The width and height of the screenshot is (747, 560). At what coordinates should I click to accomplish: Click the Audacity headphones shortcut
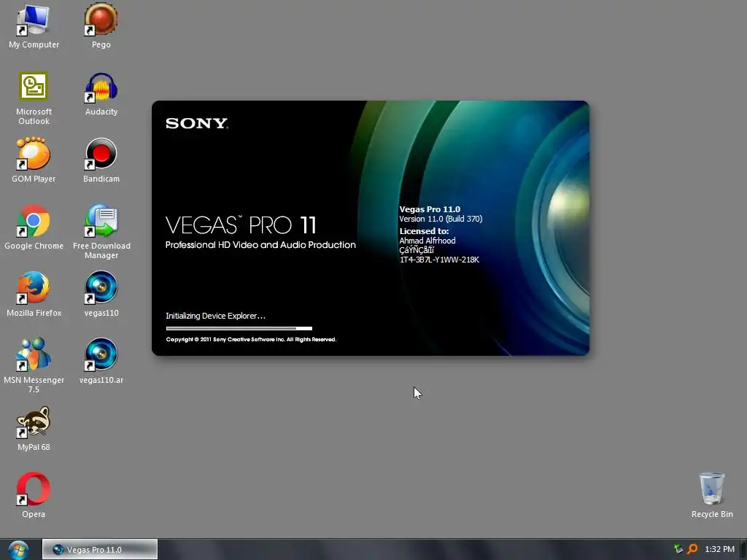click(x=101, y=94)
